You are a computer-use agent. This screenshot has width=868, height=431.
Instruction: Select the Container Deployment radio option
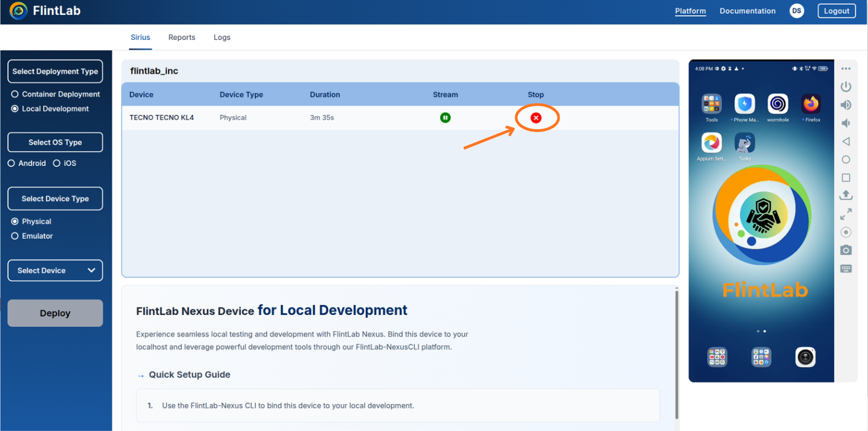click(x=15, y=94)
